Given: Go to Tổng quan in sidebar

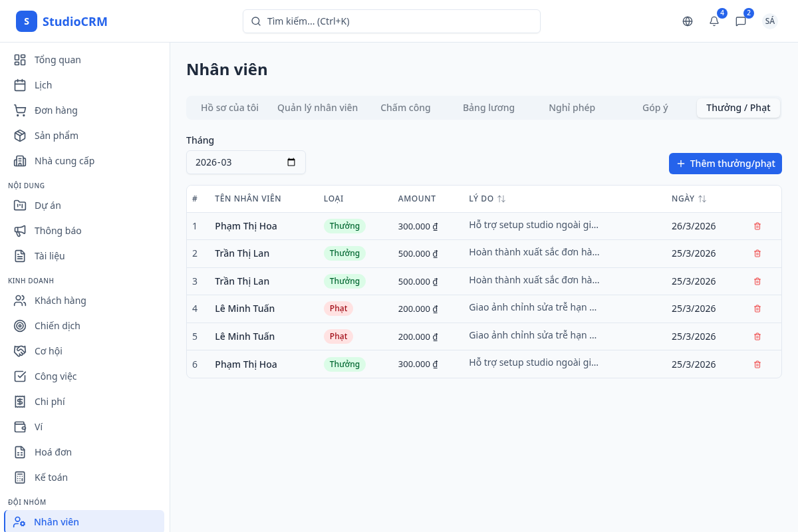Looking at the screenshot, I should pos(57,60).
